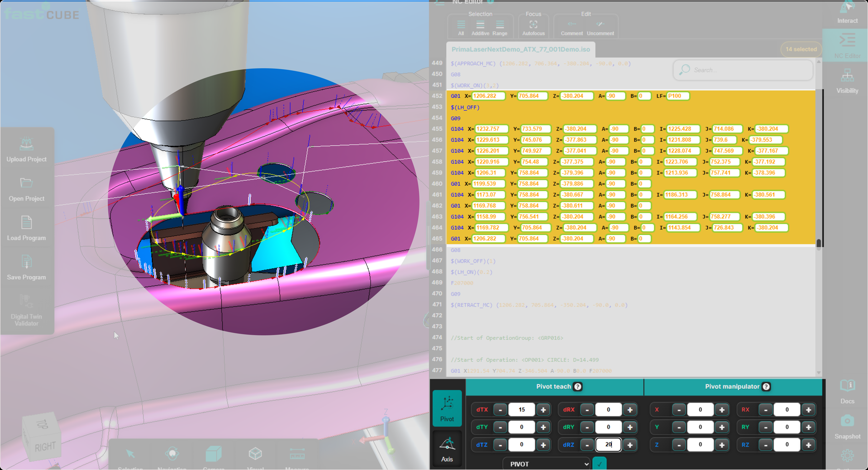Click the Search field in NC Editor
Viewport: 868px width, 470px height.
[x=743, y=70]
